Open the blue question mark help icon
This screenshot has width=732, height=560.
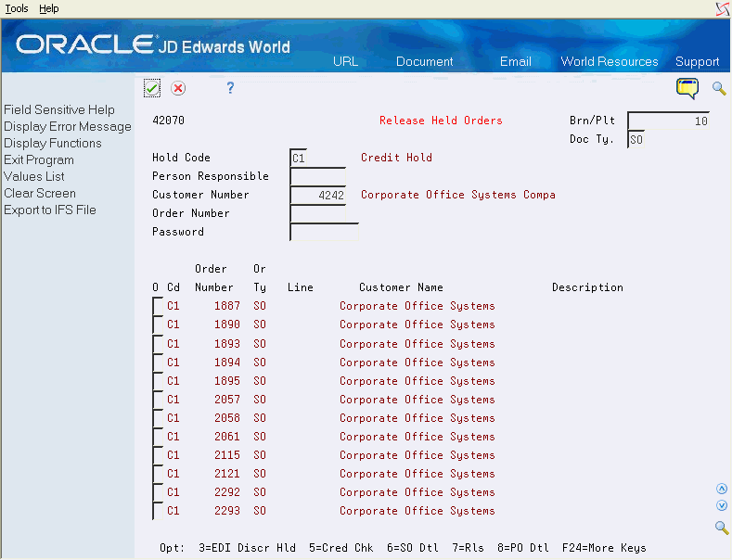[x=230, y=88]
